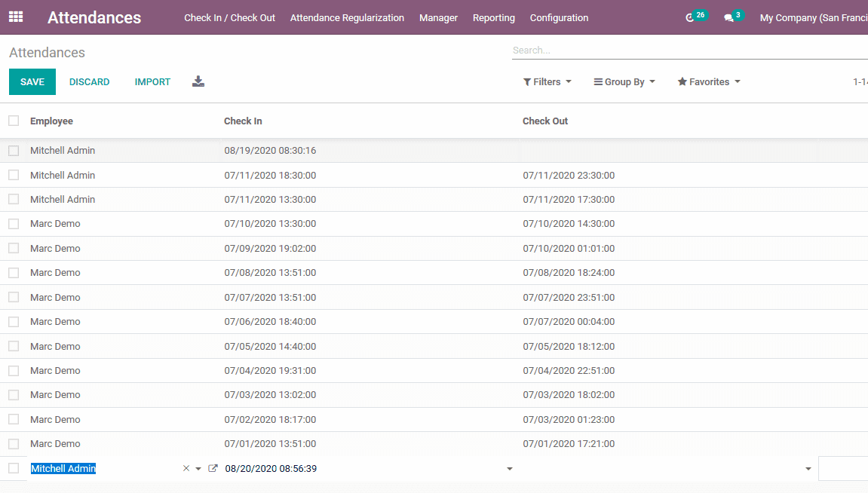
Task: Open check-out date picker arrow in new row
Action: [x=808, y=469]
